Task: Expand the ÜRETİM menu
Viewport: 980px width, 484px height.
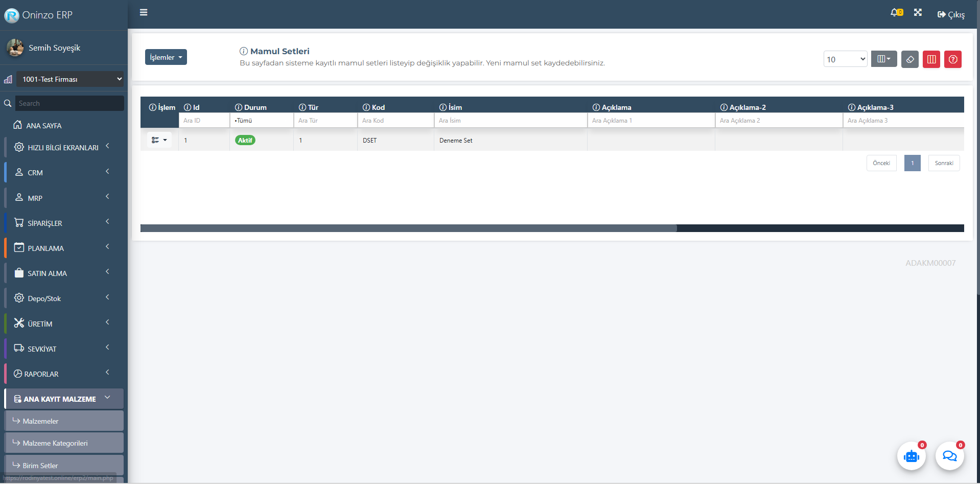Action: (61, 324)
